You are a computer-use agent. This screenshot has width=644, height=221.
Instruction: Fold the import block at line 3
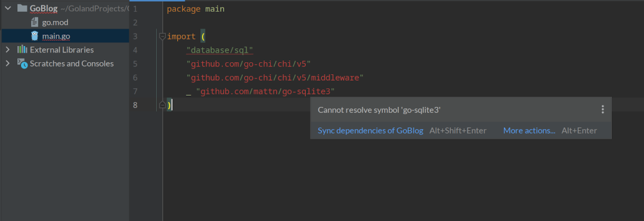162,36
